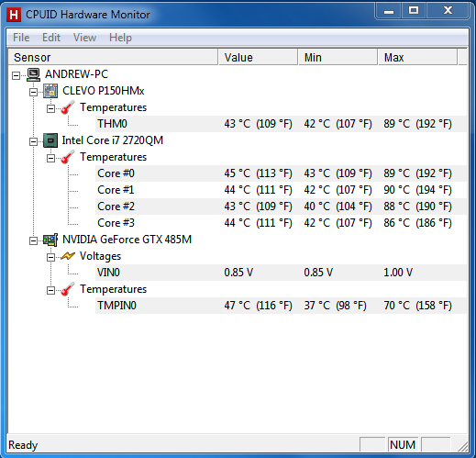Click TMPIN0 max 70 °C (158 °F)

(x=417, y=306)
